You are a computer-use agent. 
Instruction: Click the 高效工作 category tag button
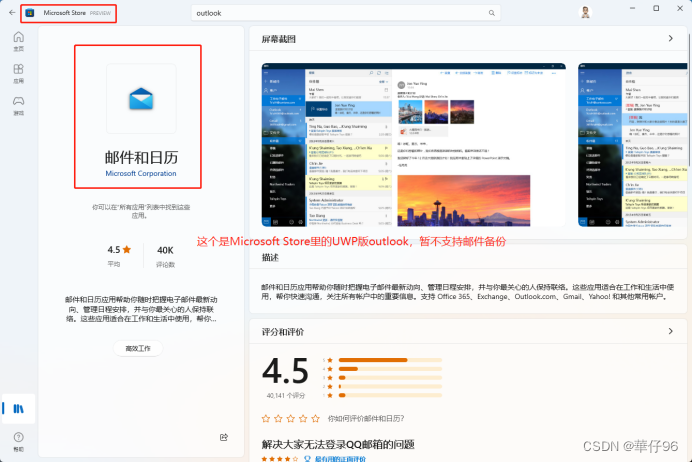click(138, 348)
